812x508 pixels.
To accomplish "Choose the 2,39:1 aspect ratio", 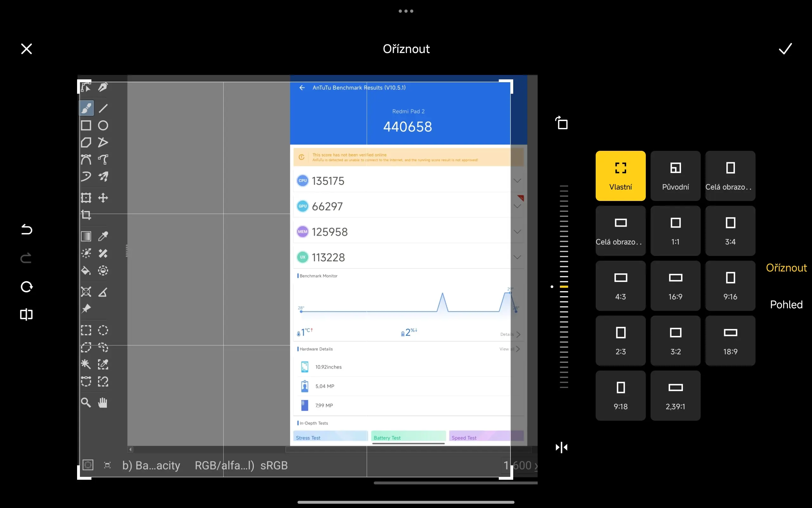I will (675, 396).
